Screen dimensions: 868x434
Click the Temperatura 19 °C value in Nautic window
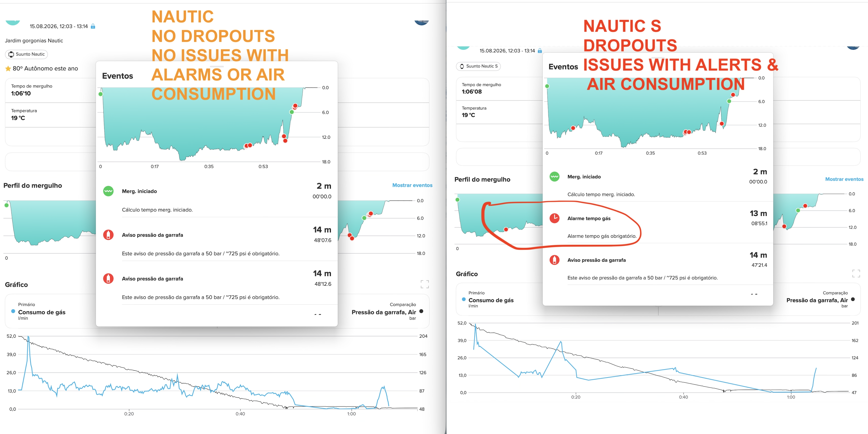tap(18, 118)
